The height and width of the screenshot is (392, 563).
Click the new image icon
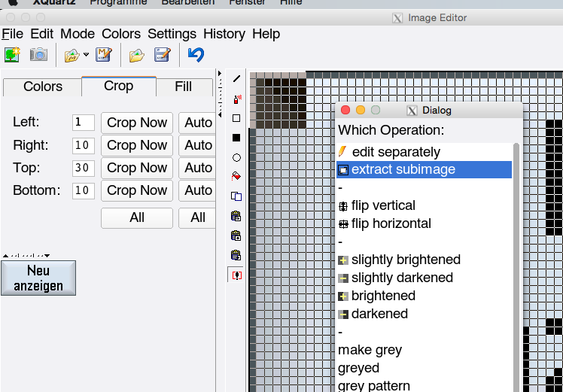click(12, 54)
